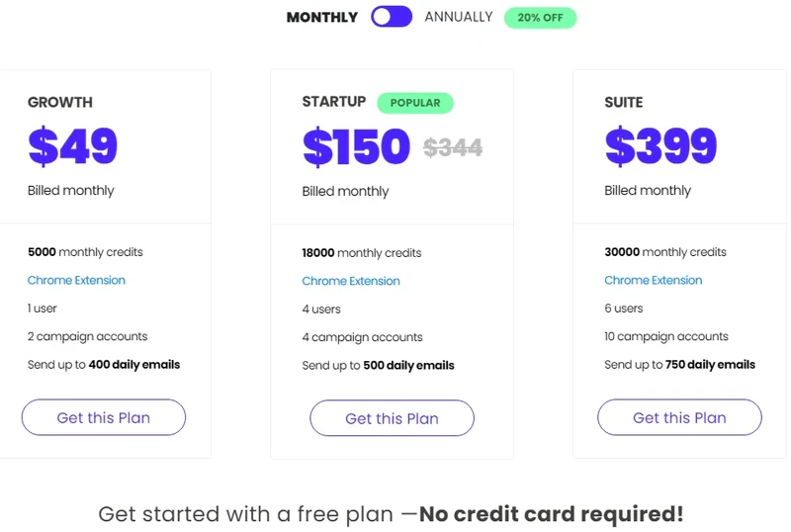Viewport: 791px width, 532px height.
Task: Click the $150 Startup price
Action: [356, 146]
